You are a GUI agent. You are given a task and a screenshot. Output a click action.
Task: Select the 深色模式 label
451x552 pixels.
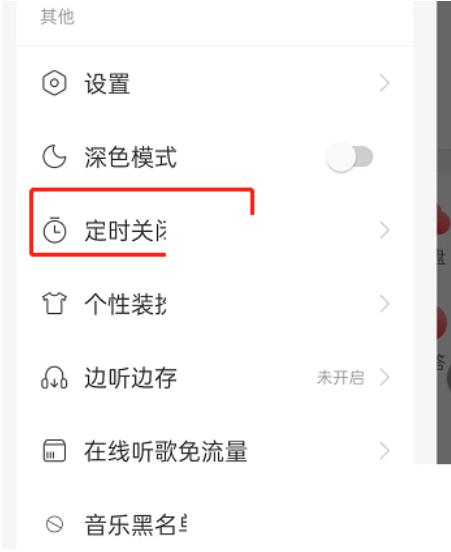130,157
